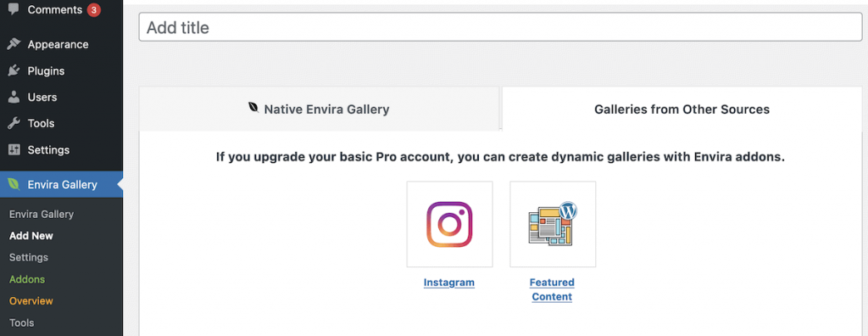The image size is (868, 336).
Task: Click Add New in Envira submenu
Action: coord(31,236)
